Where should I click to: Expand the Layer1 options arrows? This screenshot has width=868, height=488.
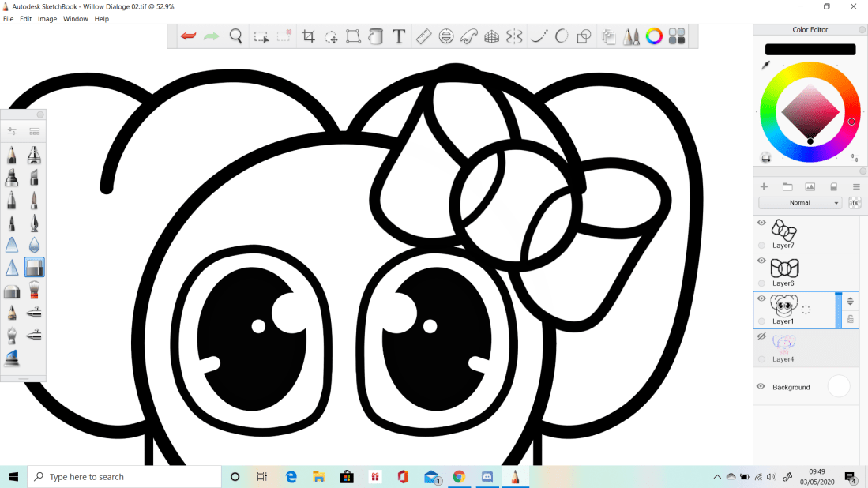coord(851,301)
